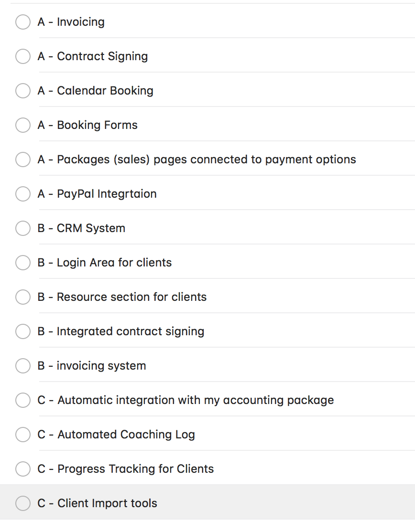Choose the 'A - Contract Signing' option
The width and height of the screenshot is (415, 532).
23,56
